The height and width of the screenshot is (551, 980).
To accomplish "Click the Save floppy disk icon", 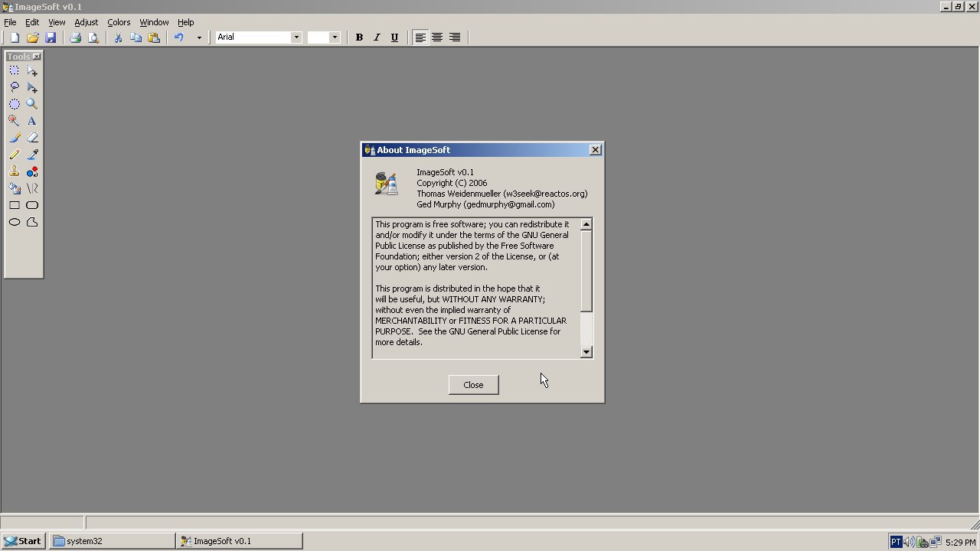I will coord(51,37).
